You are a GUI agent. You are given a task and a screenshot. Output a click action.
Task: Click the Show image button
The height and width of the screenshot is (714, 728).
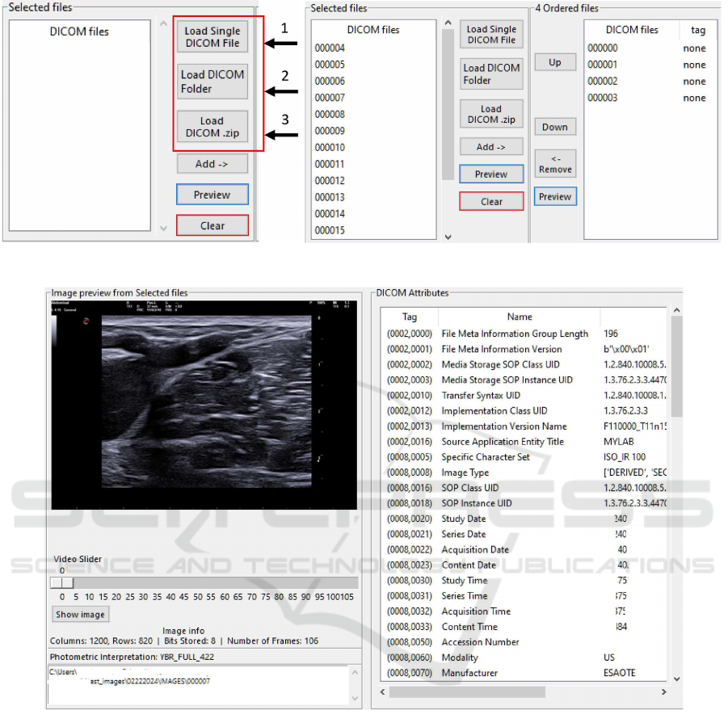point(80,614)
